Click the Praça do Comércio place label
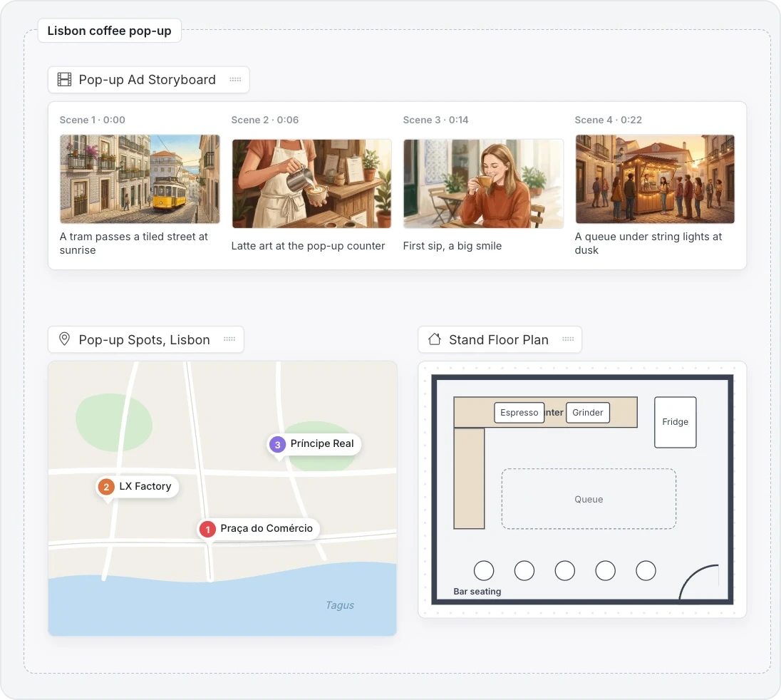 [267, 529]
